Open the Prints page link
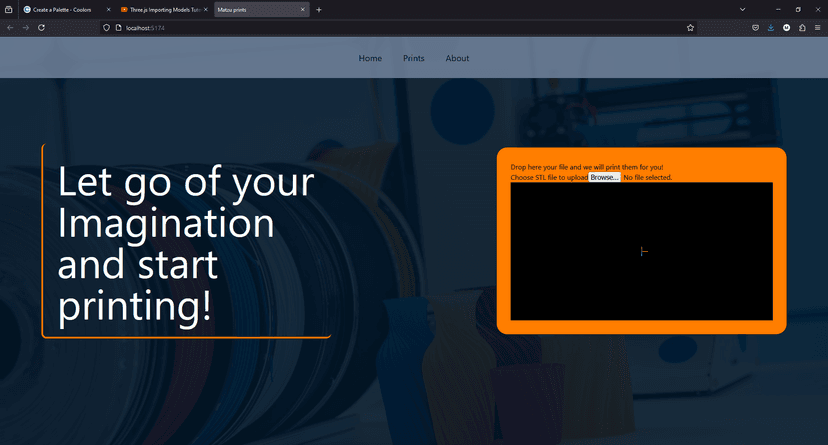828x445 pixels. (x=414, y=58)
